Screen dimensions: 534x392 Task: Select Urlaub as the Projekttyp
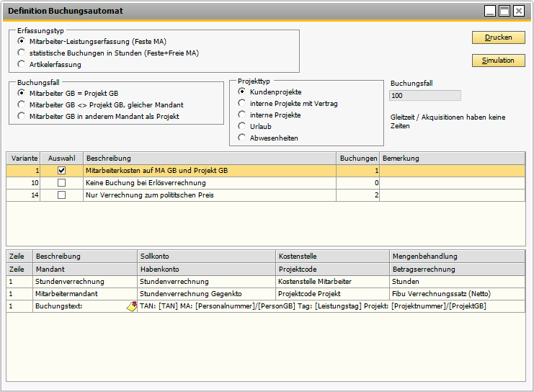(242, 126)
